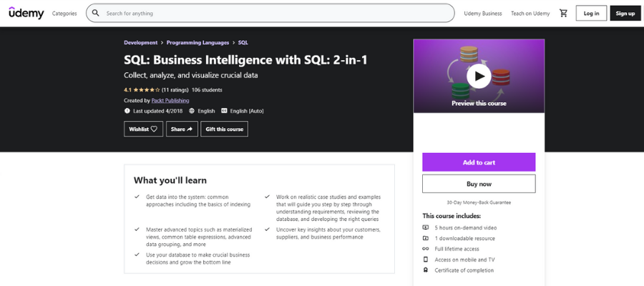Click Master advanced topics item

pyautogui.click(x=199, y=237)
